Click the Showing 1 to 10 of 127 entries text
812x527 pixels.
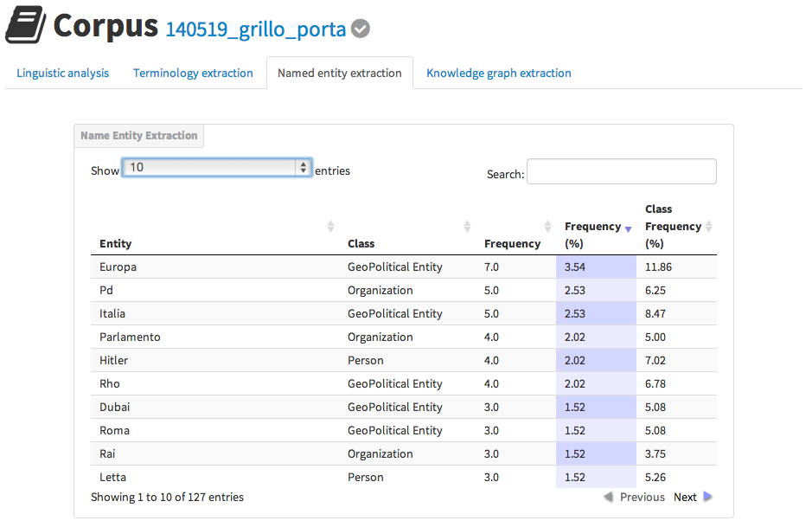pyautogui.click(x=167, y=497)
